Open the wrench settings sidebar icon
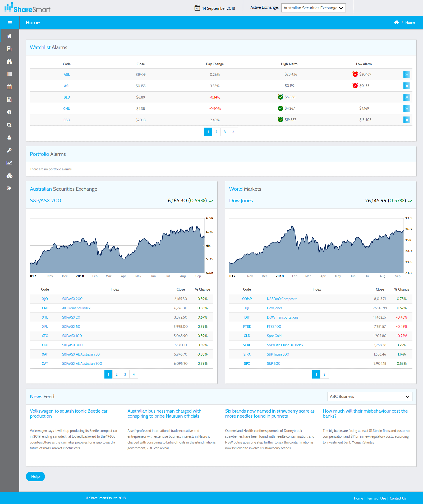423x504 pixels. 9,150
